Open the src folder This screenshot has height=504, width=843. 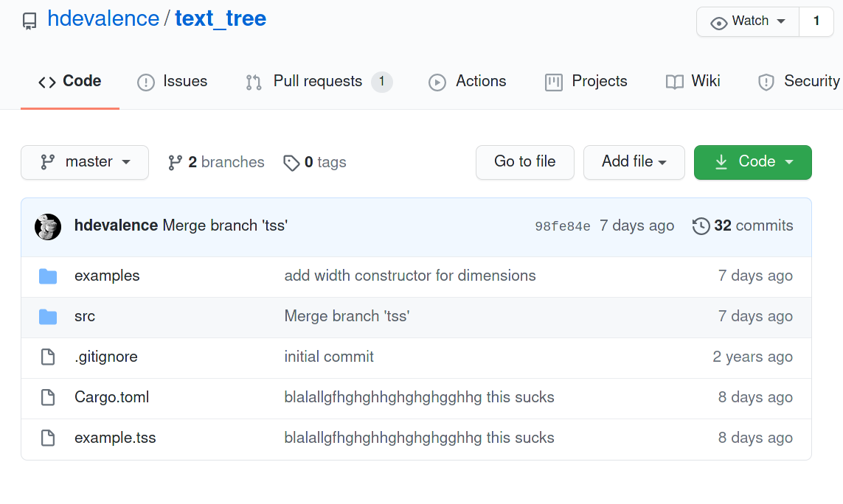click(85, 317)
